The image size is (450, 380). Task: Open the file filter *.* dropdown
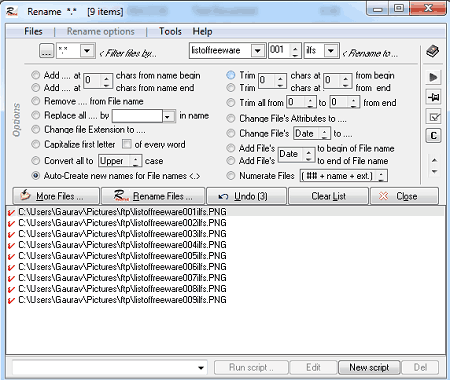point(87,51)
